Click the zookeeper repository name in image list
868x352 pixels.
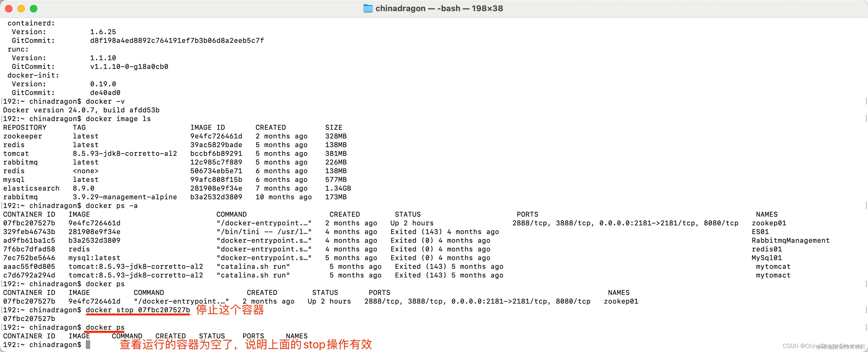point(23,136)
